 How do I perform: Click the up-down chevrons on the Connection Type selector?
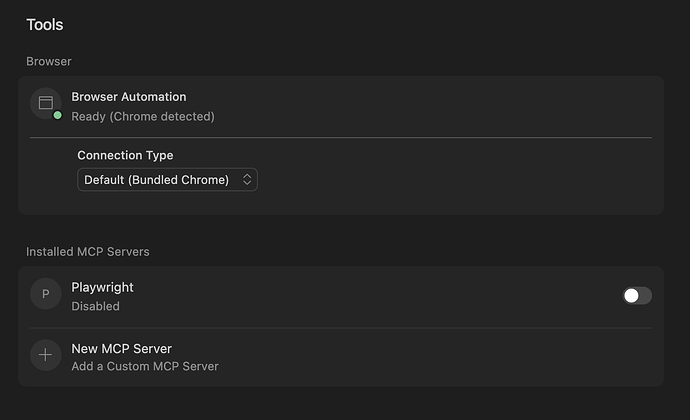(247, 180)
